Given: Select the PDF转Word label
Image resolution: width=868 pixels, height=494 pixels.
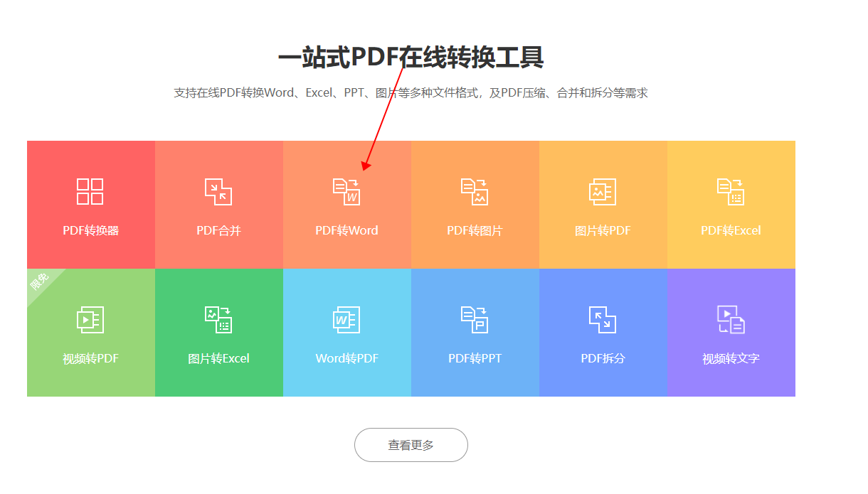Looking at the screenshot, I should coord(346,230).
